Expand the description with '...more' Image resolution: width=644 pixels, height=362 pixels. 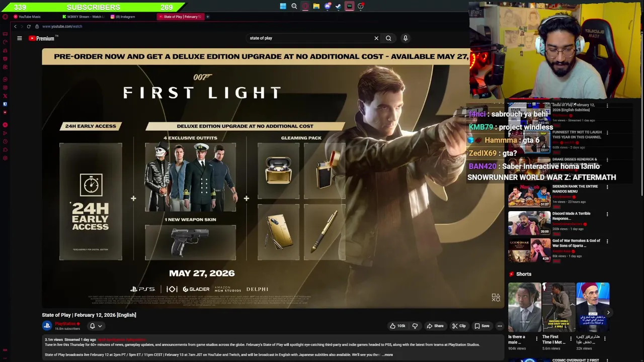point(387,355)
